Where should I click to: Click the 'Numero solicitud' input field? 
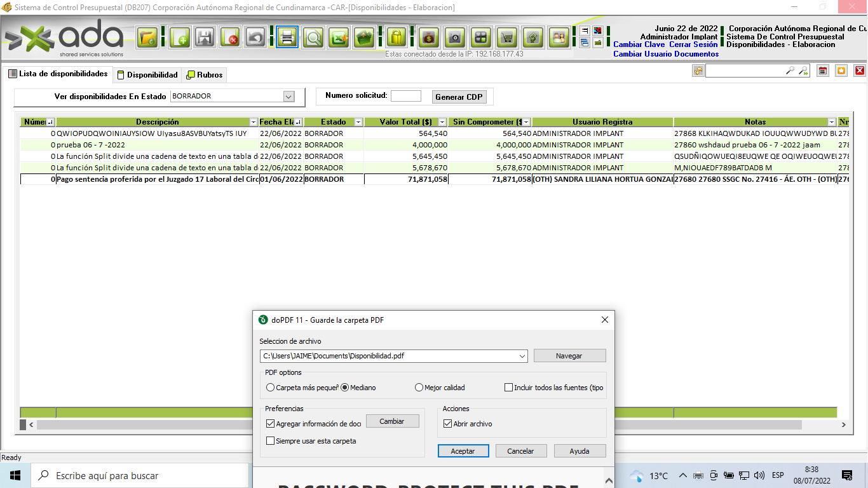pyautogui.click(x=405, y=97)
